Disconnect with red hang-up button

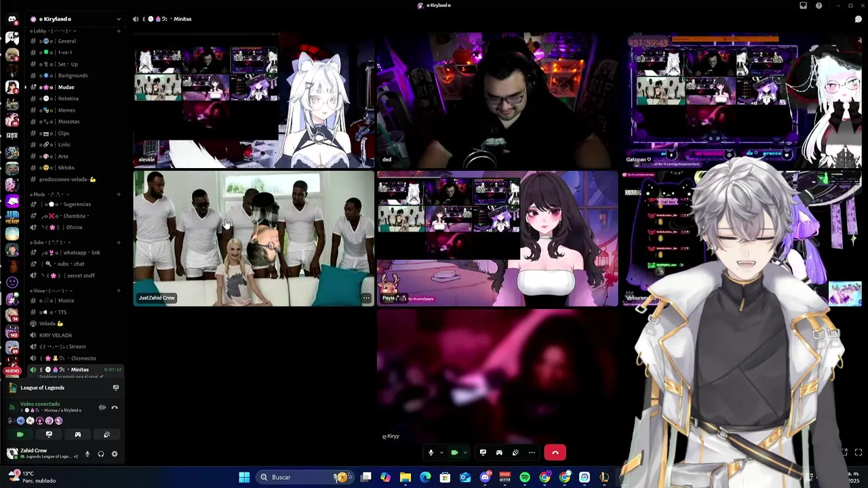(555, 452)
